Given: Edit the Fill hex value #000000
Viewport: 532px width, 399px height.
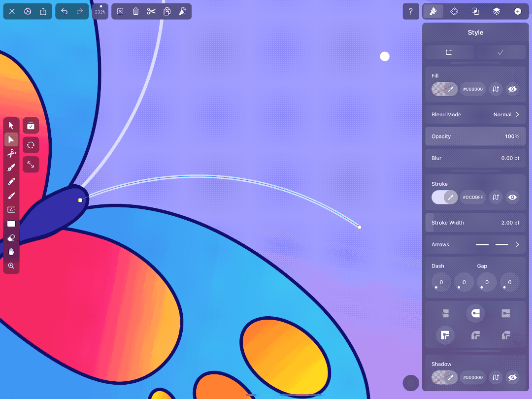Looking at the screenshot, I should pyautogui.click(x=472, y=89).
